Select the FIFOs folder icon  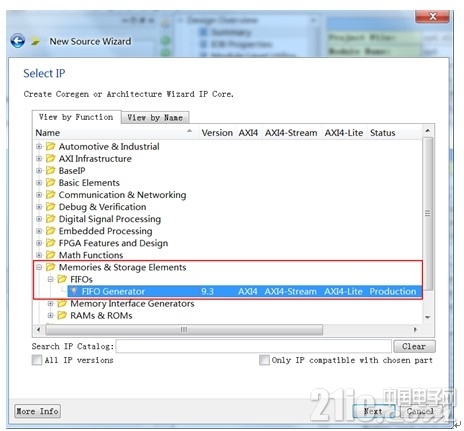click(x=62, y=279)
